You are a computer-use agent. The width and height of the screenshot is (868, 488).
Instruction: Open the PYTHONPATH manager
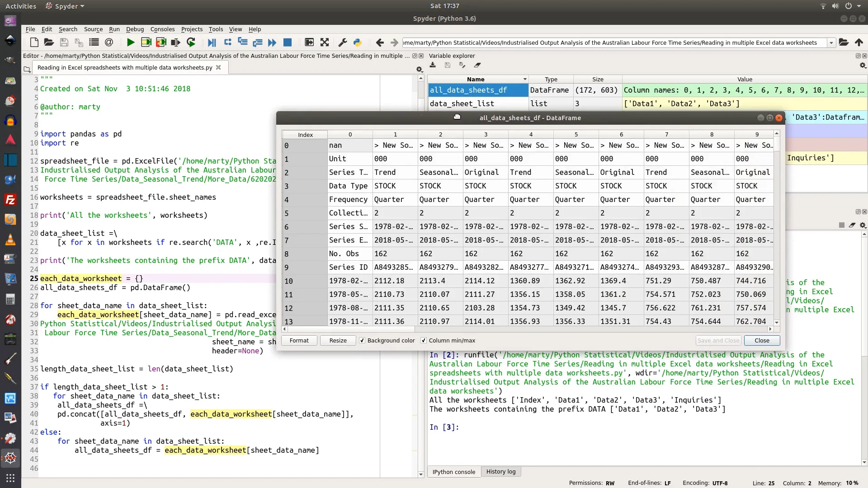(357, 42)
